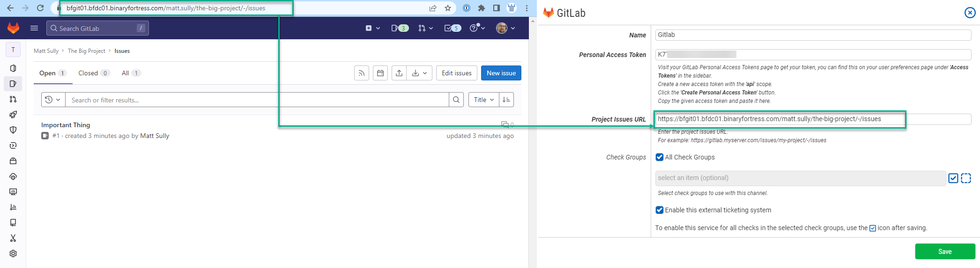Open Wiki book icon in the sidebar
Viewport: 980px width, 268px height.
(x=13, y=223)
